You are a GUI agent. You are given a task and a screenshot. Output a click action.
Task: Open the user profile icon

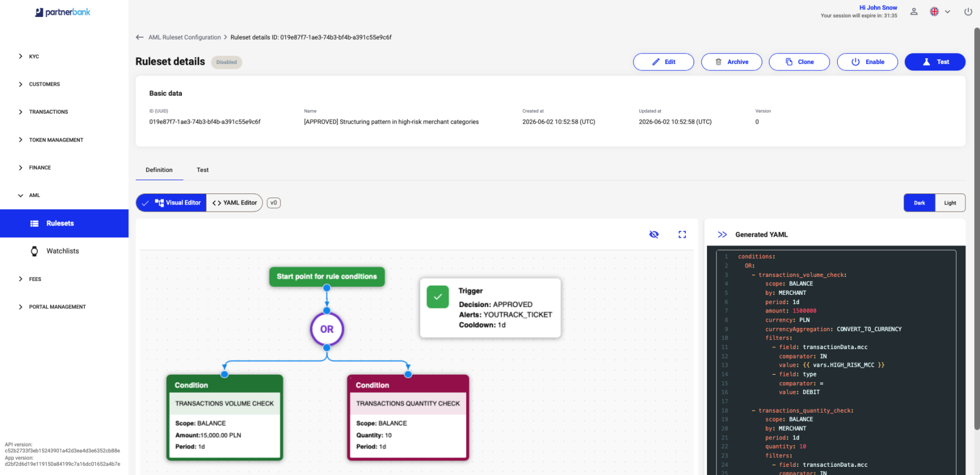tap(914, 12)
